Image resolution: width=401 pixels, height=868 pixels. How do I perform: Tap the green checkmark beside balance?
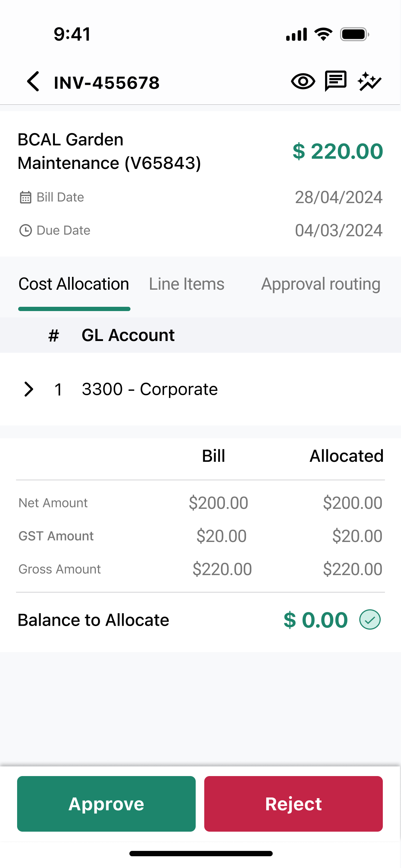coord(370,620)
